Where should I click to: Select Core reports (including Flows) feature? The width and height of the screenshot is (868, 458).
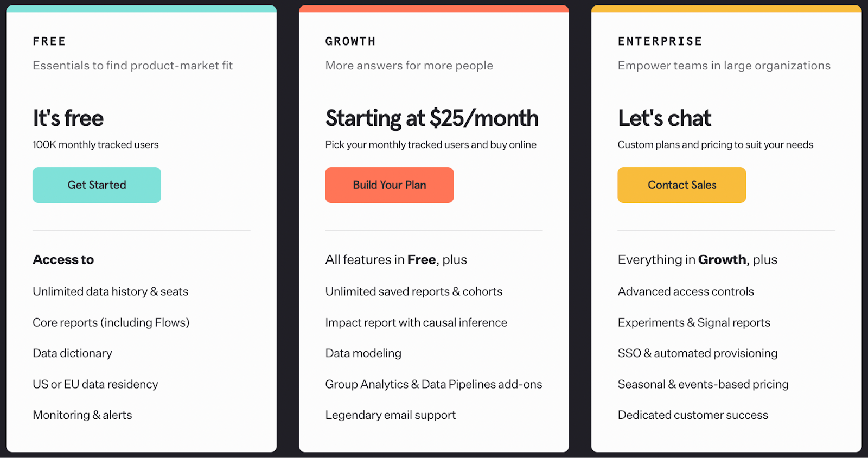[111, 322]
